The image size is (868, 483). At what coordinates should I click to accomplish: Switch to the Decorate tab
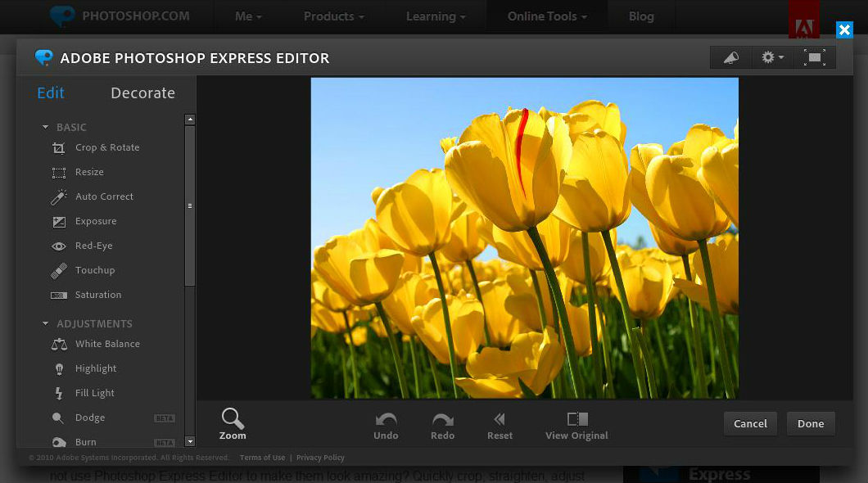(x=142, y=93)
